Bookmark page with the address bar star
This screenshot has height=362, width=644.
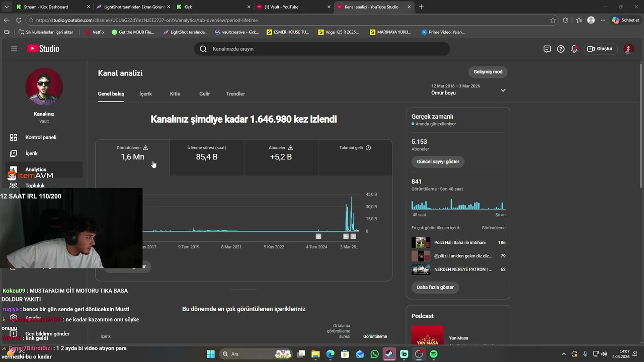pos(553,20)
